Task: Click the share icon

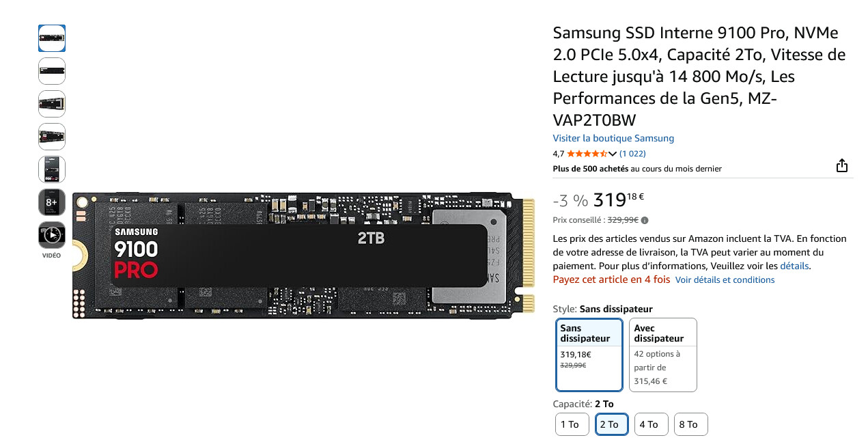Action: point(841,166)
